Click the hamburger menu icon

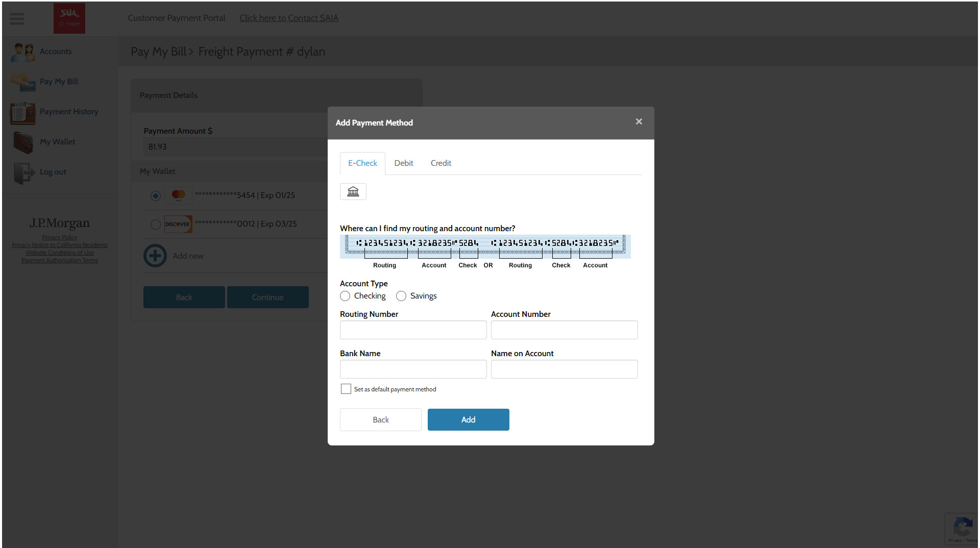17,19
